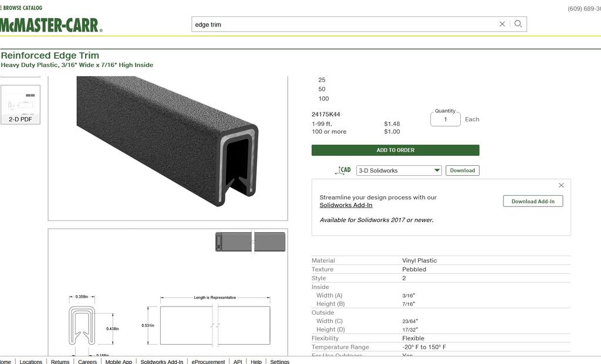
Task: Click the Download CAD button
Action: click(x=462, y=171)
